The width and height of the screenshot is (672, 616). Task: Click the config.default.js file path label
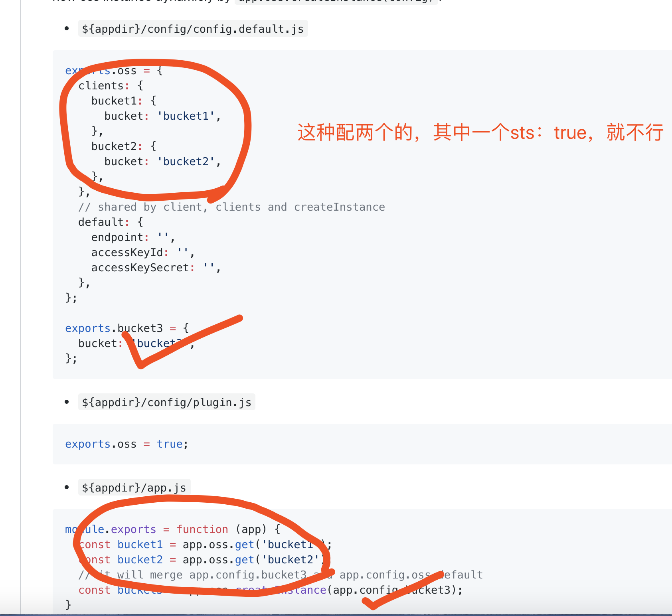click(193, 29)
